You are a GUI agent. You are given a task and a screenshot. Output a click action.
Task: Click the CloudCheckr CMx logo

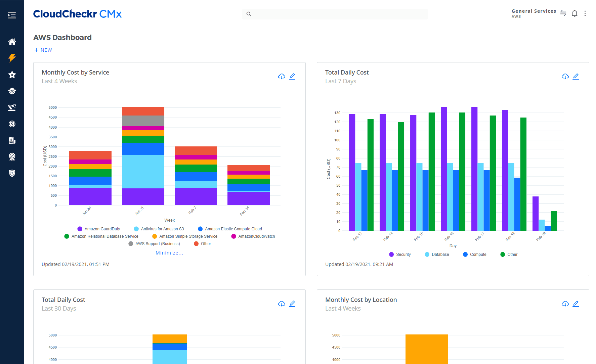[77, 14]
